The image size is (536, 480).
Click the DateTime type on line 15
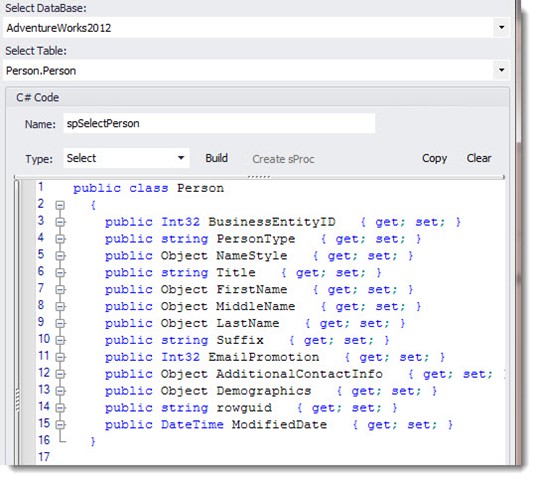click(192, 425)
